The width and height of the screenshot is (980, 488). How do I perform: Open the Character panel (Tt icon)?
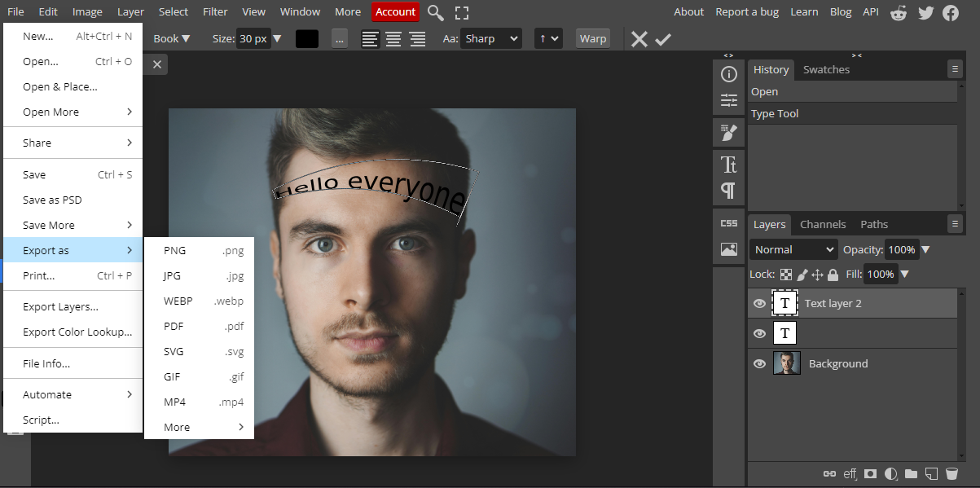(729, 165)
